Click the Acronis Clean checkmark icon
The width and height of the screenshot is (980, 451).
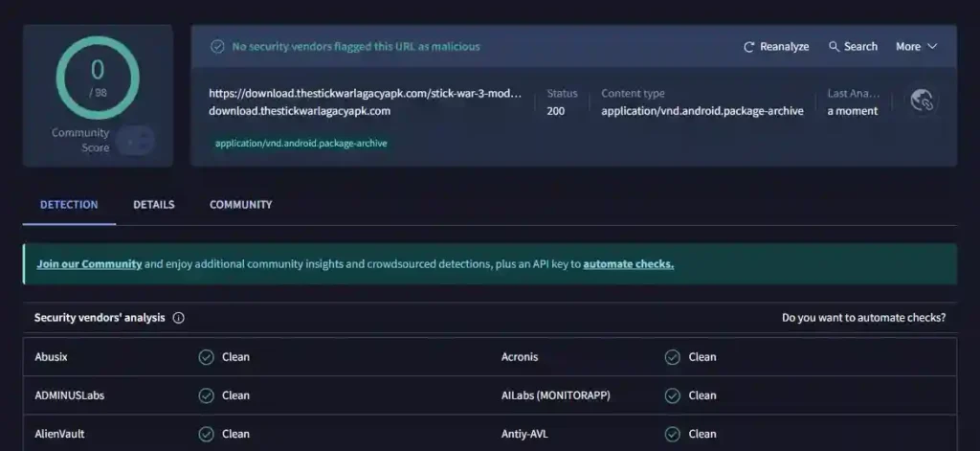673,357
